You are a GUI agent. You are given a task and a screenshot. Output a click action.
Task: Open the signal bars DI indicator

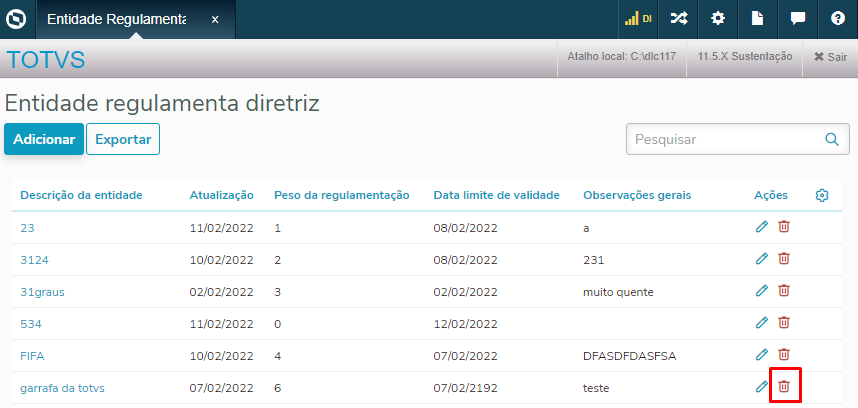(x=638, y=19)
